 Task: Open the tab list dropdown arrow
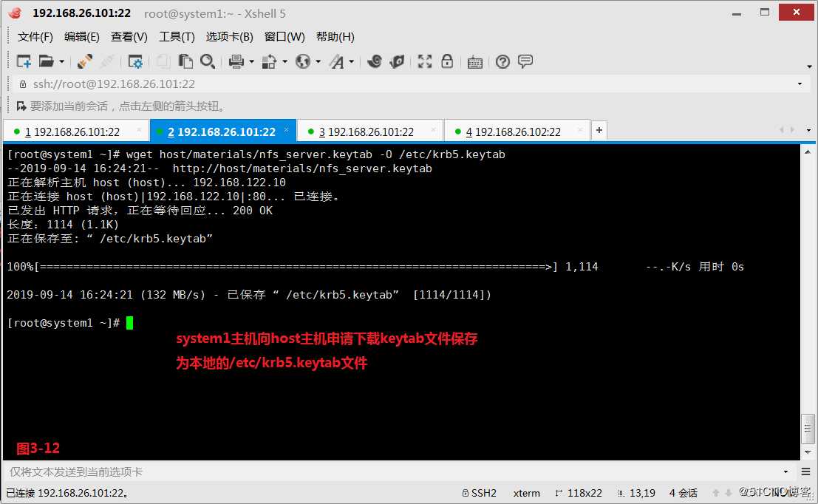(x=808, y=130)
